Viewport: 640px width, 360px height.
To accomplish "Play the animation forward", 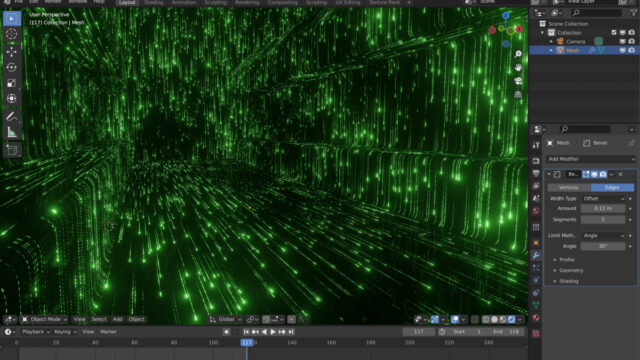I will [x=273, y=332].
